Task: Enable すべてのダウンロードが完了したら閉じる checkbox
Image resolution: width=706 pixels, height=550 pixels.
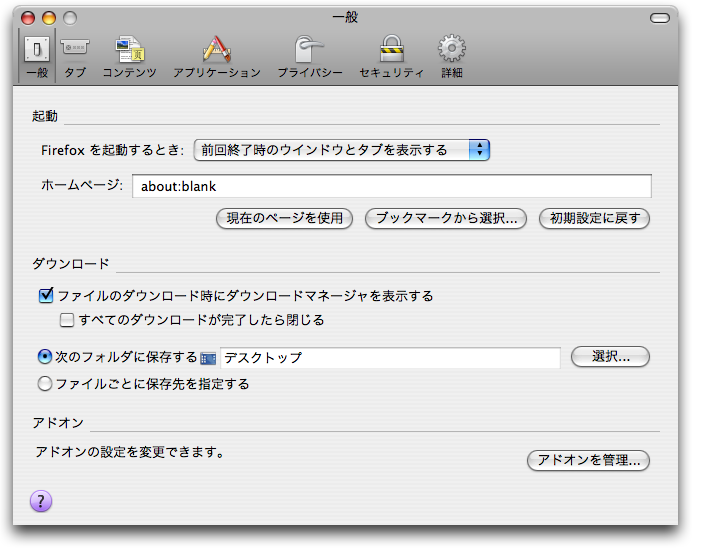Action: (x=67, y=321)
